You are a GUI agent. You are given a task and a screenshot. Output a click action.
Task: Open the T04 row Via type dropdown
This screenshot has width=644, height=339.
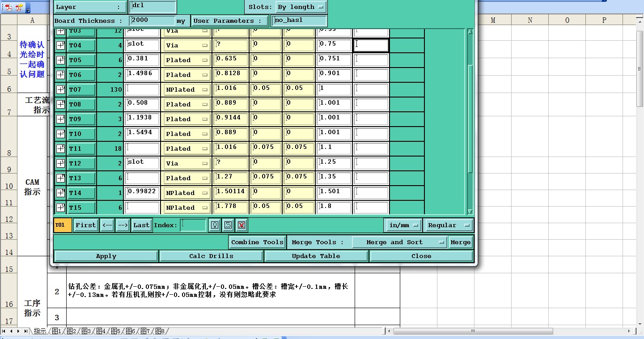coord(187,45)
